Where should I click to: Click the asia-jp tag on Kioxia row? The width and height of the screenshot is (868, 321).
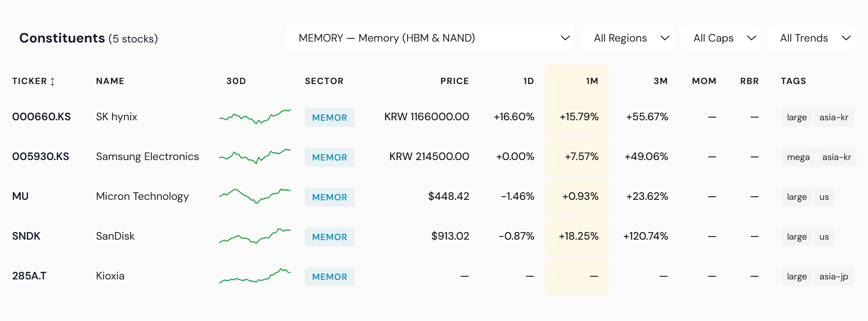coord(834,276)
